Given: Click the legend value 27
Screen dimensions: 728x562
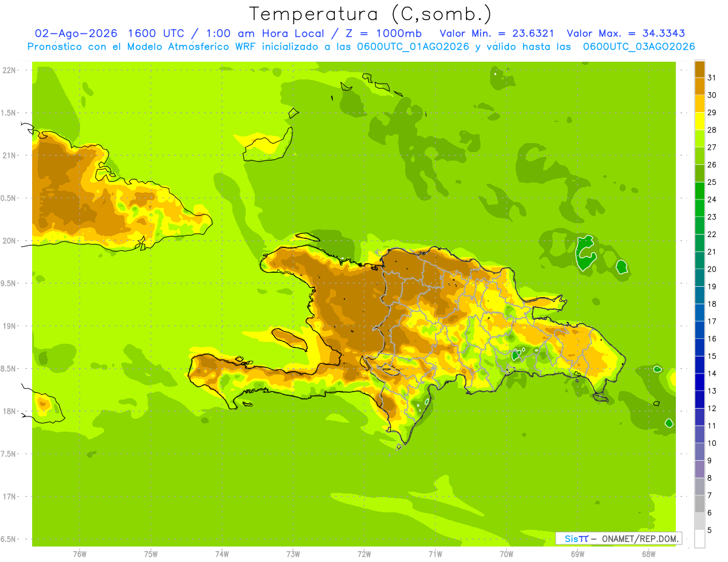Looking at the screenshot, I should coord(713,147).
